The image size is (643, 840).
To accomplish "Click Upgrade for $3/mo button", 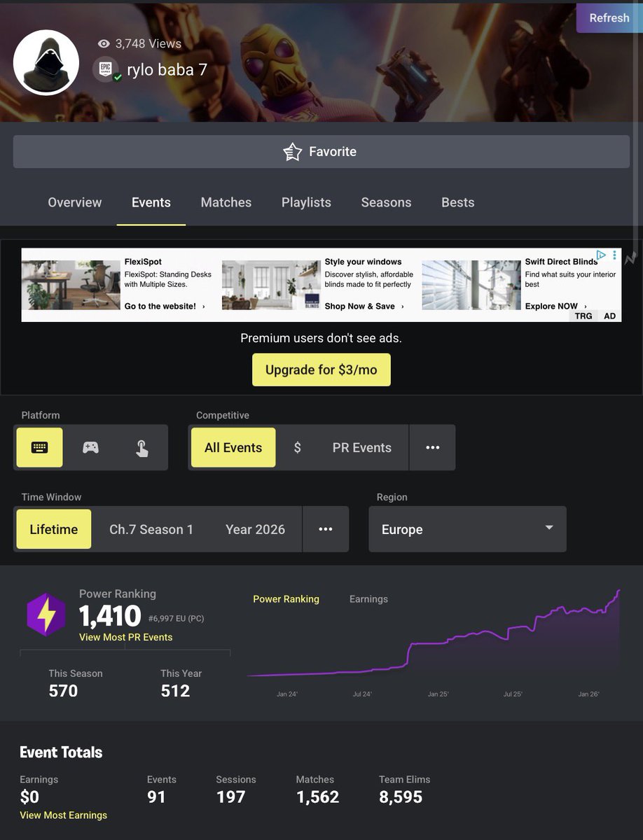I will [x=321, y=370].
